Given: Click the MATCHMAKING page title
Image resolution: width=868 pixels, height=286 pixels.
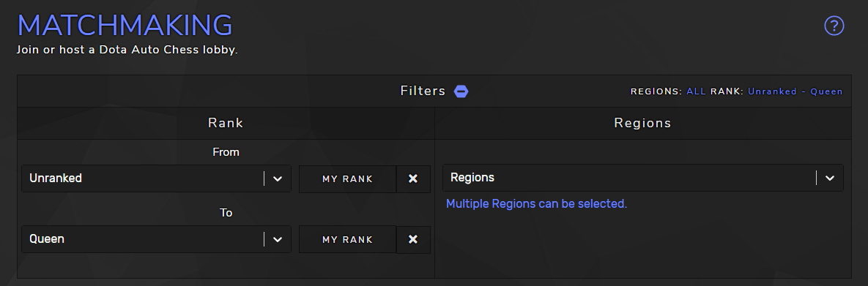Looking at the screenshot, I should (125, 26).
